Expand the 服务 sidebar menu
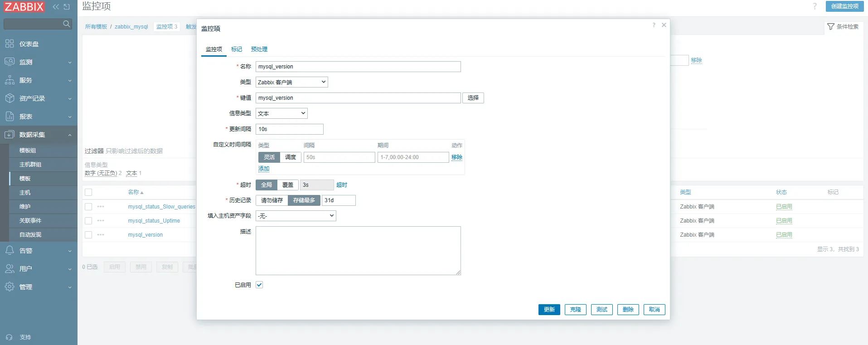Image resolution: width=868 pixels, height=345 pixels. (x=70, y=81)
